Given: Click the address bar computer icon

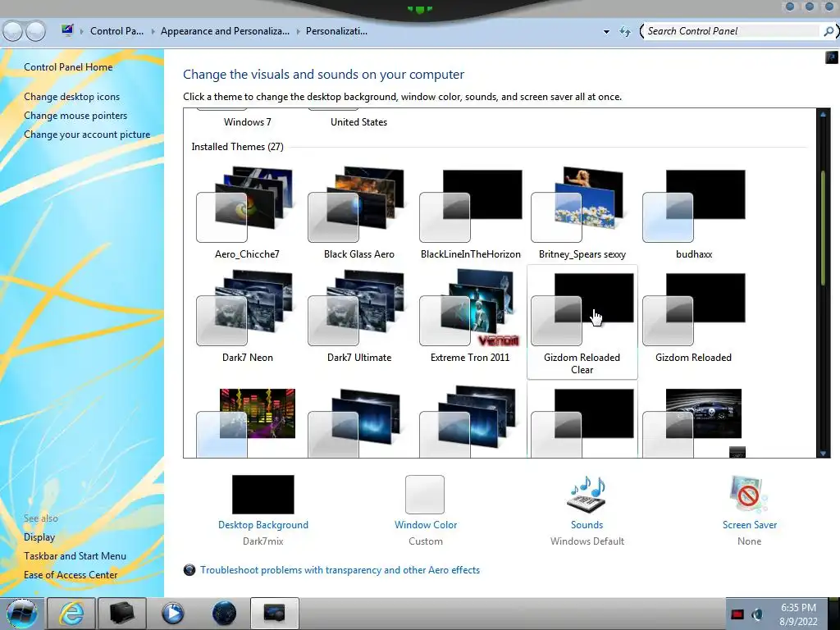Looking at the screenshot, I should [x=67, y=30].
